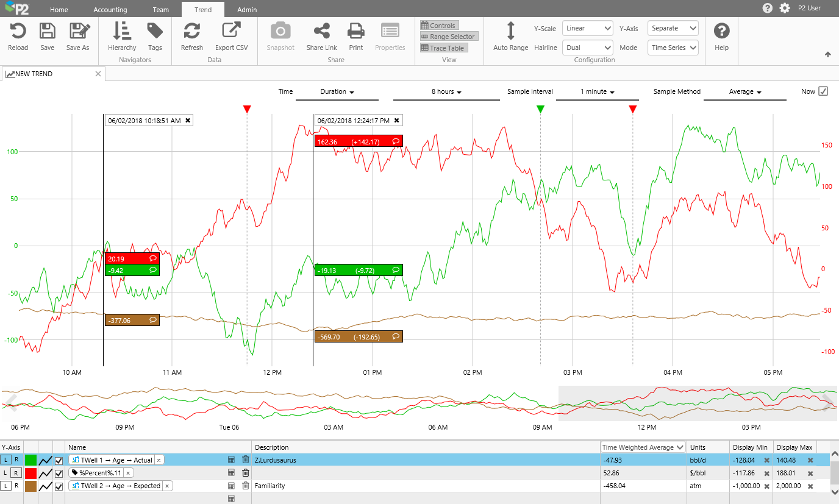Switch to the Accounting tab

coord(110,10)
